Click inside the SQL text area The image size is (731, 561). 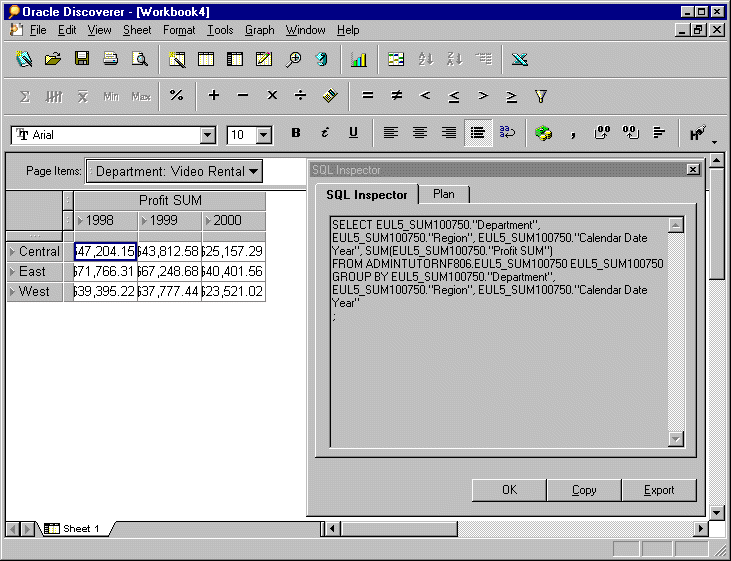click(x=499, y=332)
